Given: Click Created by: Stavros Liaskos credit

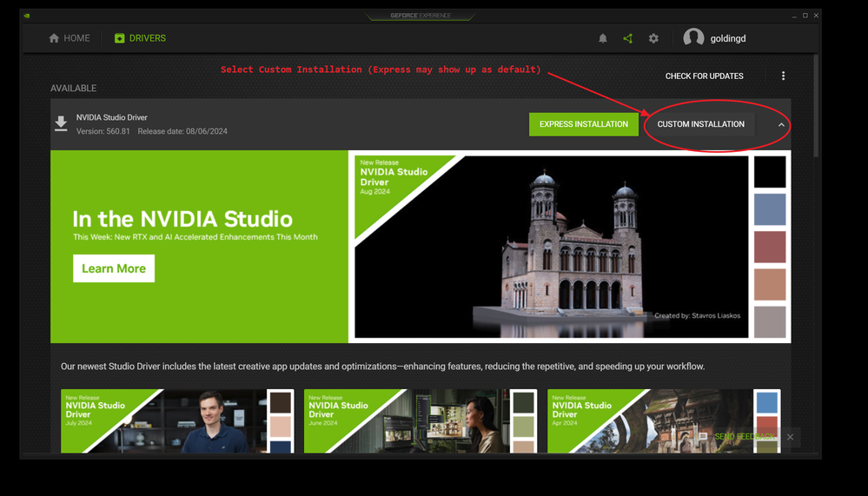Looking at the screenshot, I should tap(697, 315).
